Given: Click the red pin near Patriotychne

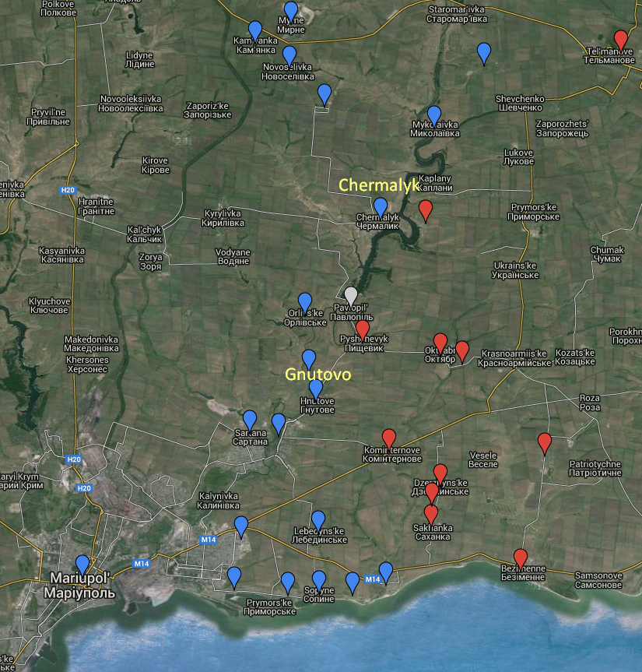Looking at the screenshot, I should (x=545, y=442).
